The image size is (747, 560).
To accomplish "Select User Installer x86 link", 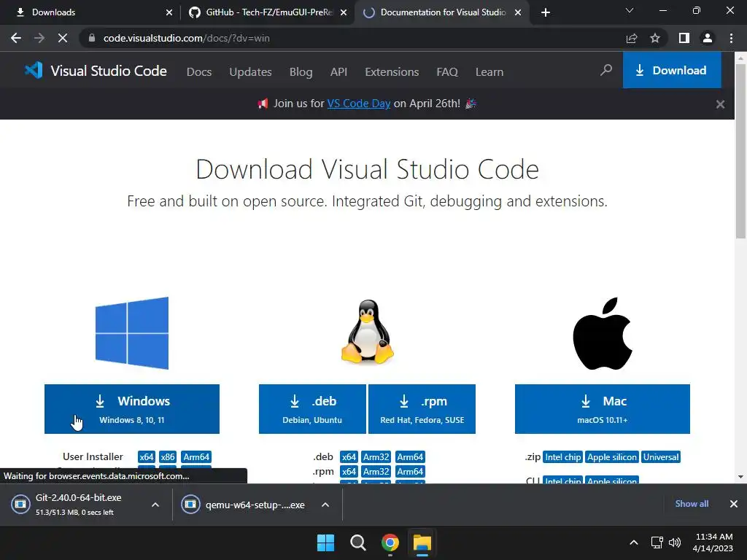I will (168, 456).
